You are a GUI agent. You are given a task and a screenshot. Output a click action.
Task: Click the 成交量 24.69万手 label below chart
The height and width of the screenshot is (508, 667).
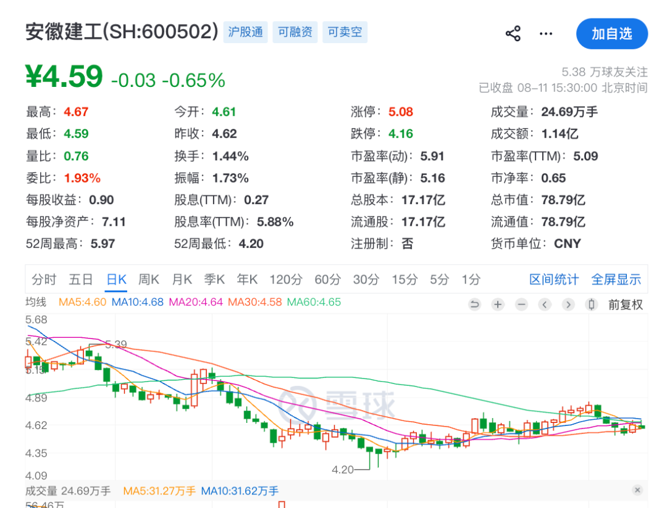[68, 491]
